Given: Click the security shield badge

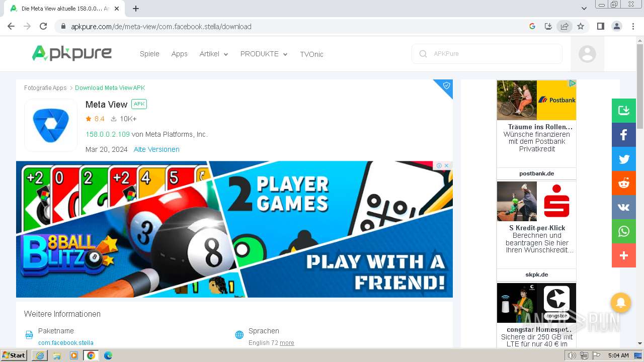Looking at the screenshot, I should pyautogui.click(x=446, y=85).
